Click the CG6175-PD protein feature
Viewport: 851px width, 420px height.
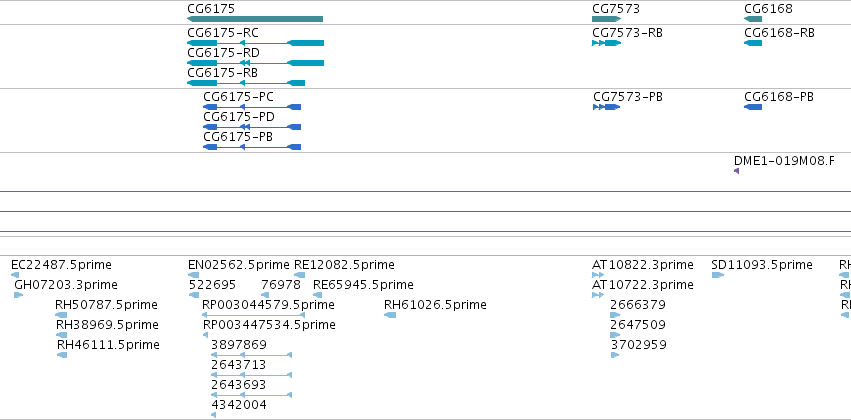pos(252,127)
